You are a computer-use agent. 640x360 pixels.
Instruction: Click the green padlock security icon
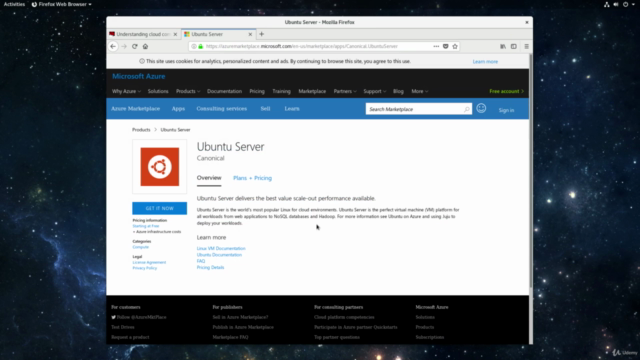pos(200,47)
